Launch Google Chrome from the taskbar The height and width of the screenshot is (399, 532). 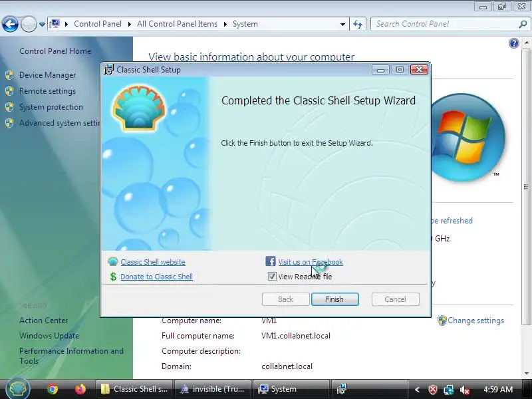(x=53, y=389)
